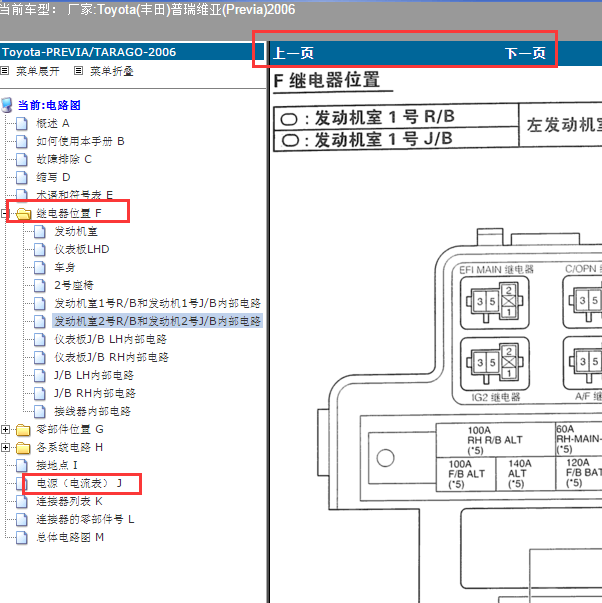Open 如何使用本手册 B page
602x603 pixels.
80,141
